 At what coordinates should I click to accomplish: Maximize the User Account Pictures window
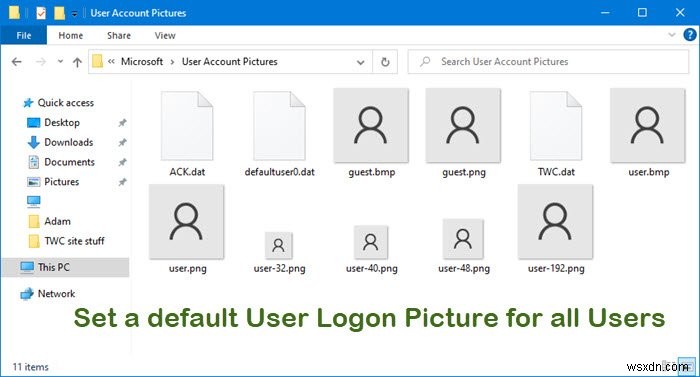pos(642,13)
